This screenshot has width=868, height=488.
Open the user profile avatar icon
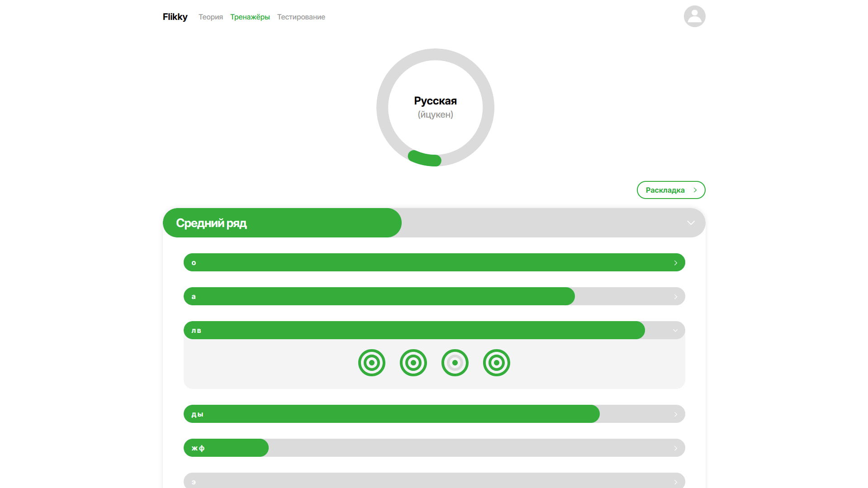[694, 16]
